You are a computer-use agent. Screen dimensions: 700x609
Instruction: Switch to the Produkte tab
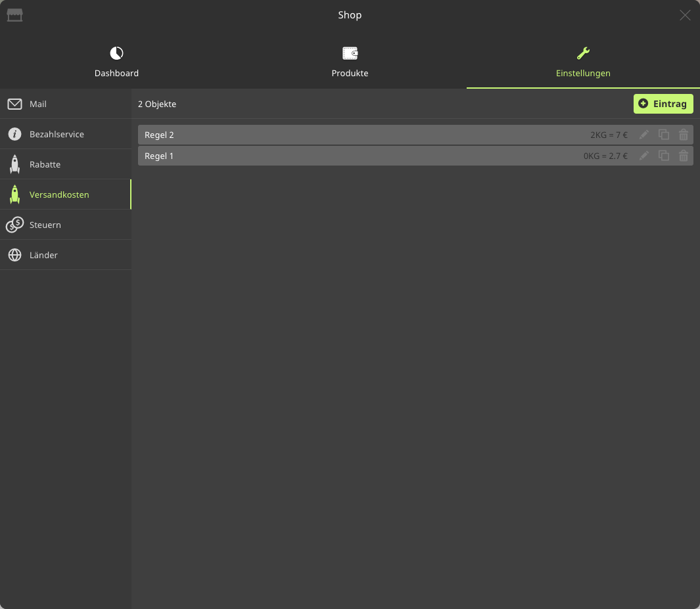[x=350, y=62]
